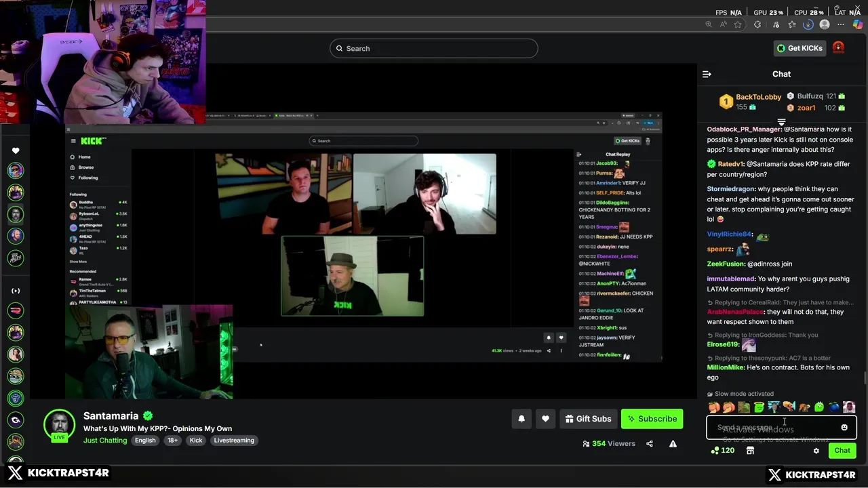Image resolution: width=868 pixels, height=488 pixels.
Task: Open the emoji picker smiley icon
Action: click(x=844, y=428)
